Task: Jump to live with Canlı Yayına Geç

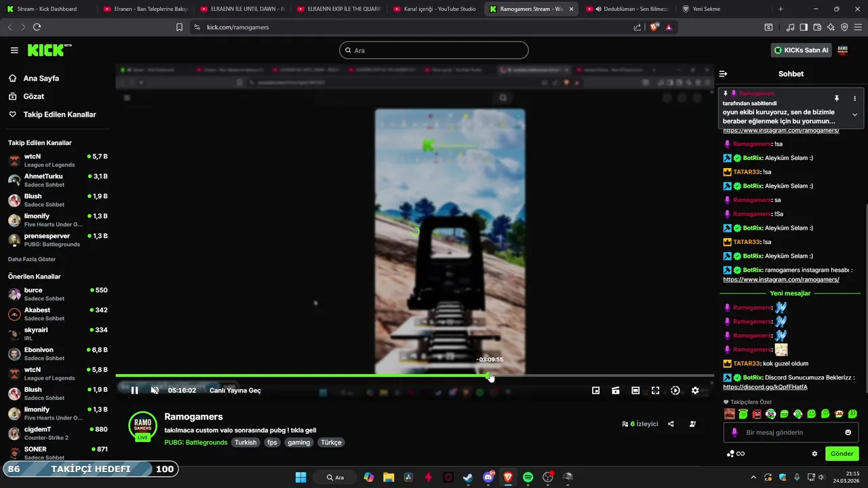Action: pos(235,390)
